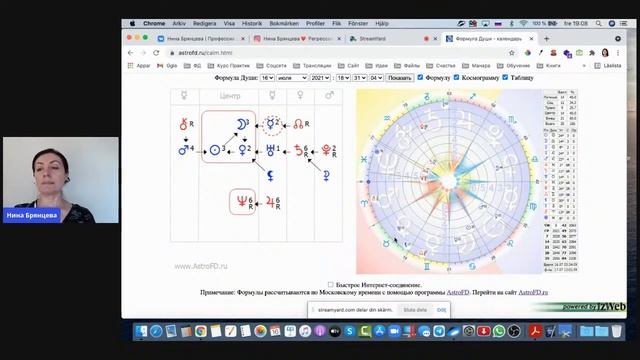Open the year dropdown showing 2021
640x360 pixels.
(x=320, y=78)
